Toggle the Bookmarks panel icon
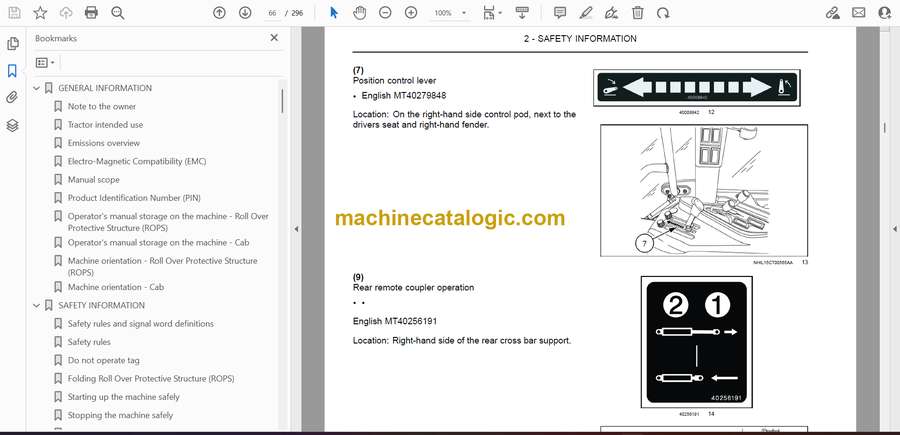The height and width of the screenshot is (435, 900). (12, 71)
